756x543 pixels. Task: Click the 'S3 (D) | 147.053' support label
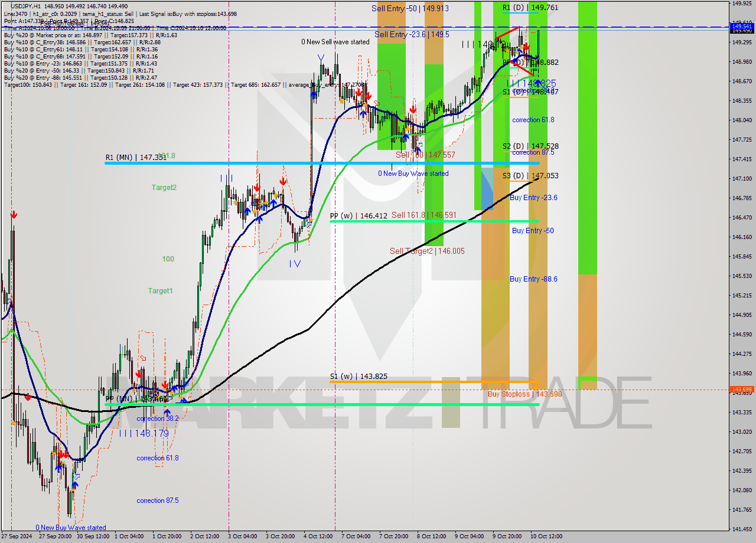530,176
